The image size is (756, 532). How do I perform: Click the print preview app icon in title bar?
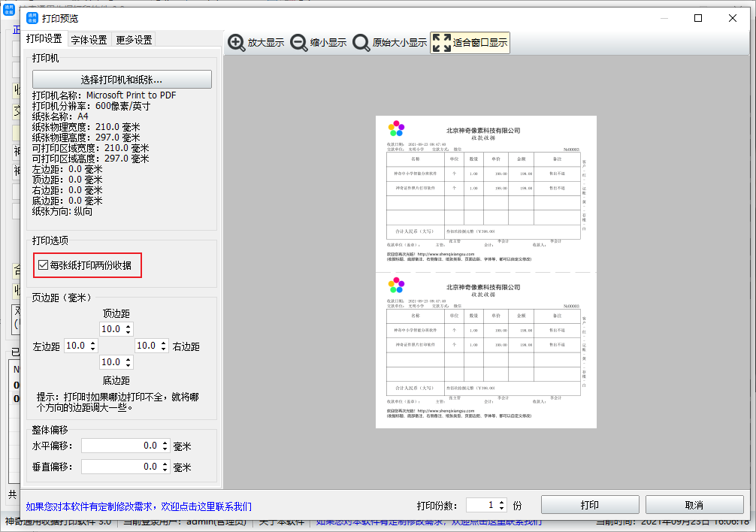pyautogui.click(x=33, y=18)
